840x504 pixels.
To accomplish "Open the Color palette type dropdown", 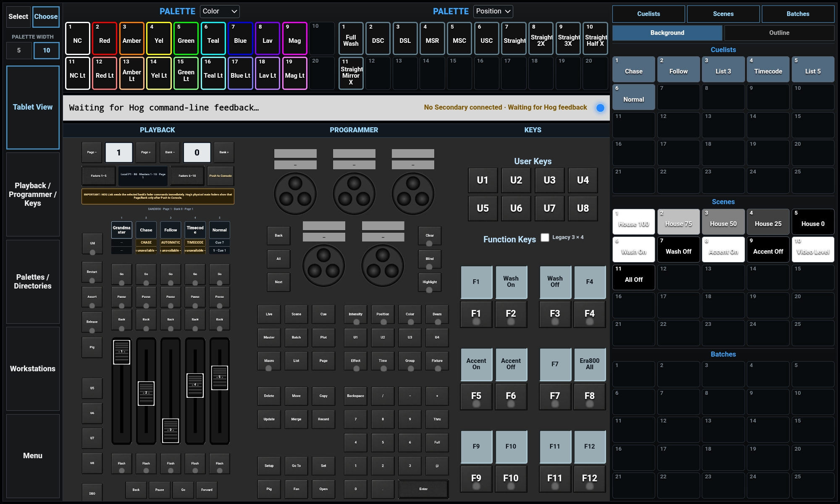I will tap(220, 11).
